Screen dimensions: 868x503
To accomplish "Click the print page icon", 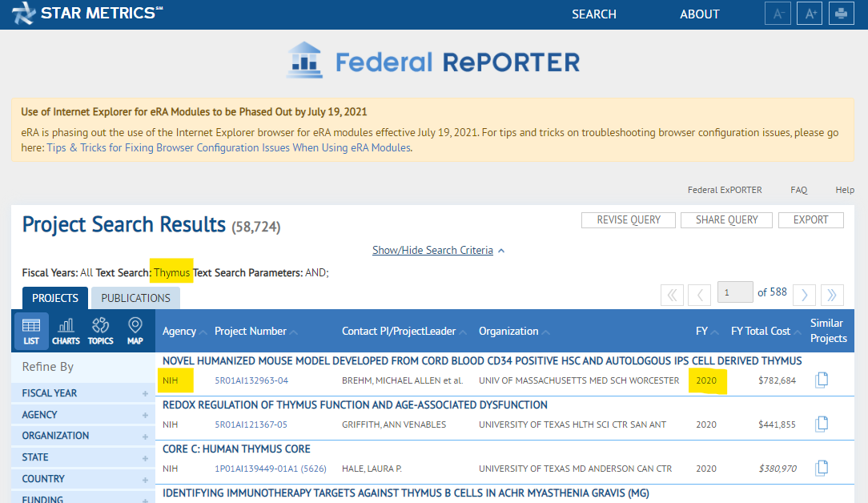I will [x=842, y=14].
